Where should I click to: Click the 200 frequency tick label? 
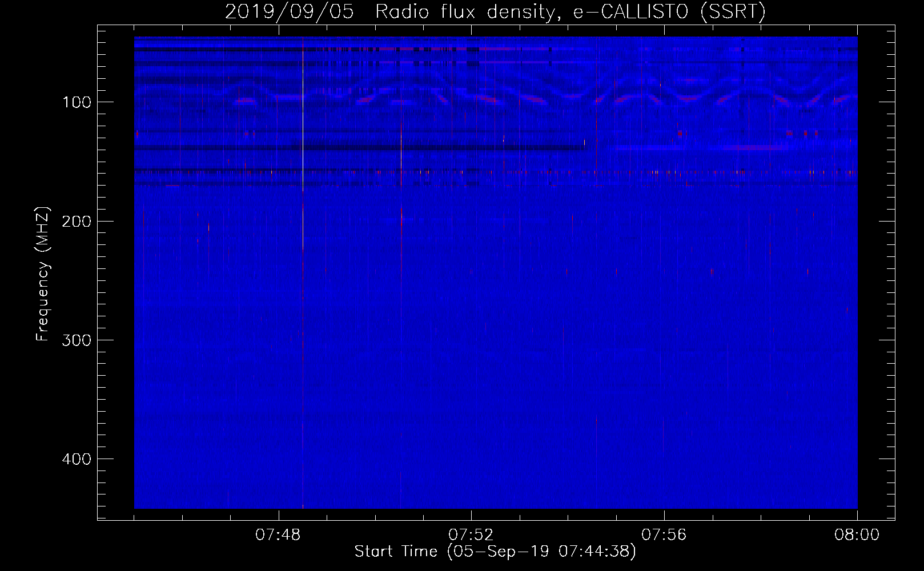tap(77, 222)
